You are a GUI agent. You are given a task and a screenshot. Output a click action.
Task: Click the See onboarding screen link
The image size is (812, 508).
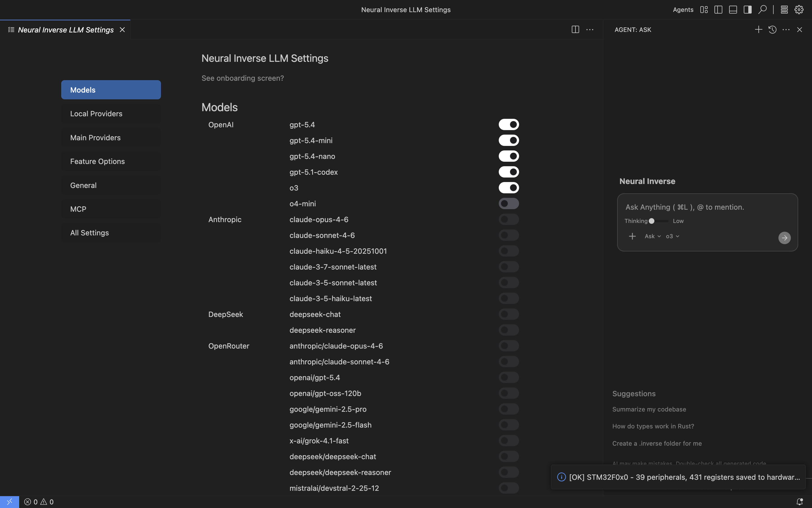pos(242,78)
